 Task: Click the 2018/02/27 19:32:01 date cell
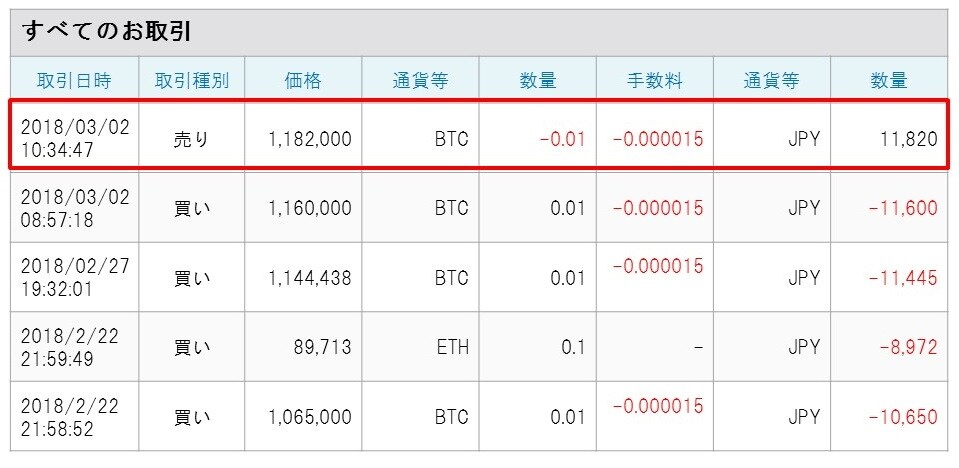[x=72, y=278]
